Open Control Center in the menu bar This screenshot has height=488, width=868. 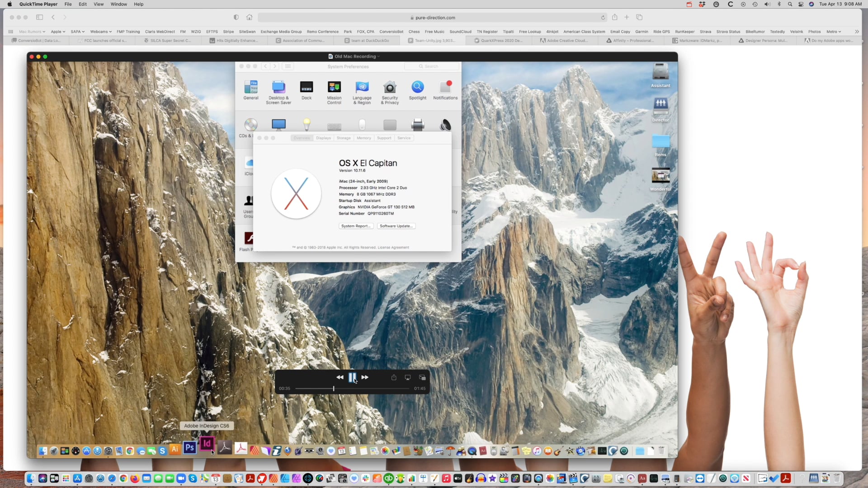point(801,4)
